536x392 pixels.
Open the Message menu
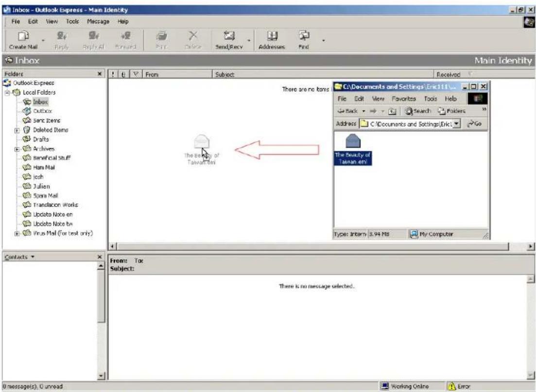98,21
